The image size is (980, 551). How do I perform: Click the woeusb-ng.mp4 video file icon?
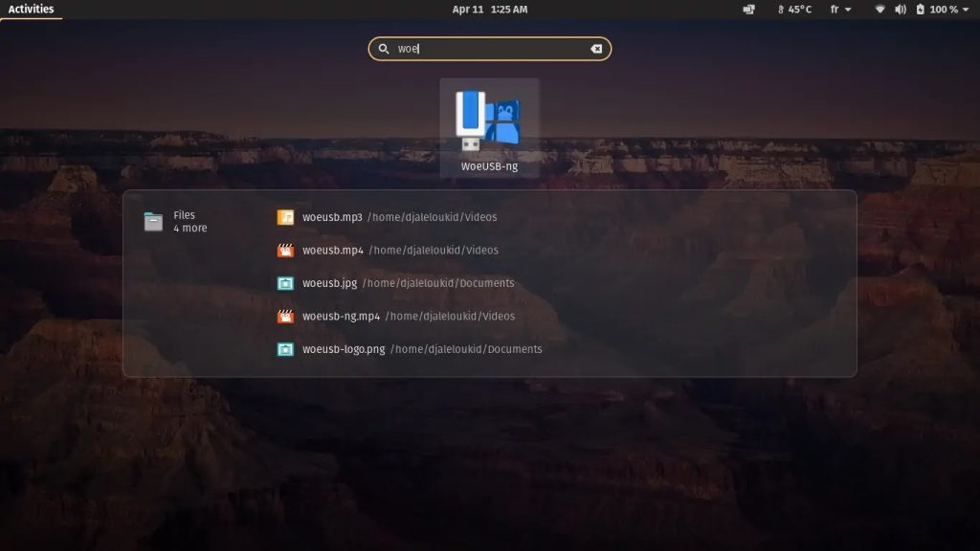coord(285,317)
